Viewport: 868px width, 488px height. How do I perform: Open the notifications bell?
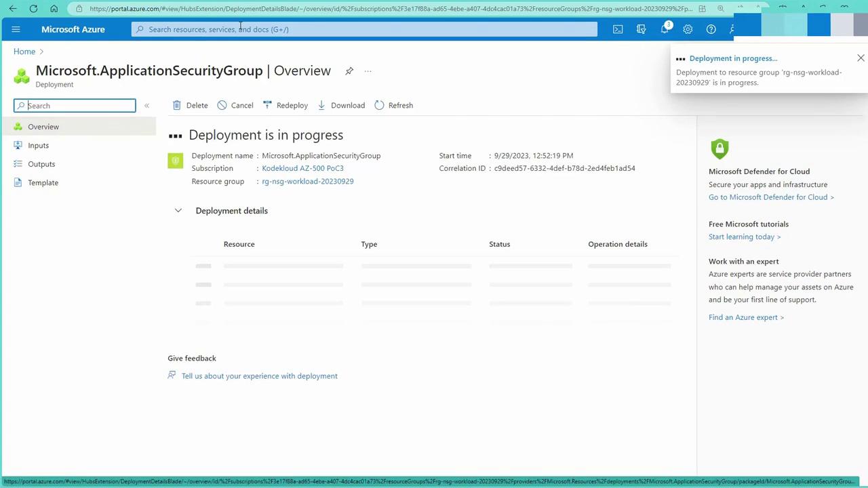(665, 29)
